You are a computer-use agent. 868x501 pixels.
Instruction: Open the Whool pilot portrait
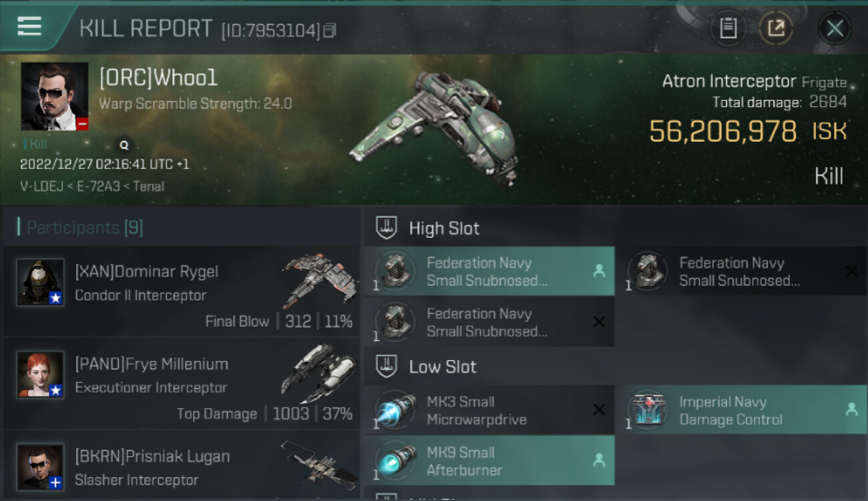pyautogui.click(x=54, y=96)
